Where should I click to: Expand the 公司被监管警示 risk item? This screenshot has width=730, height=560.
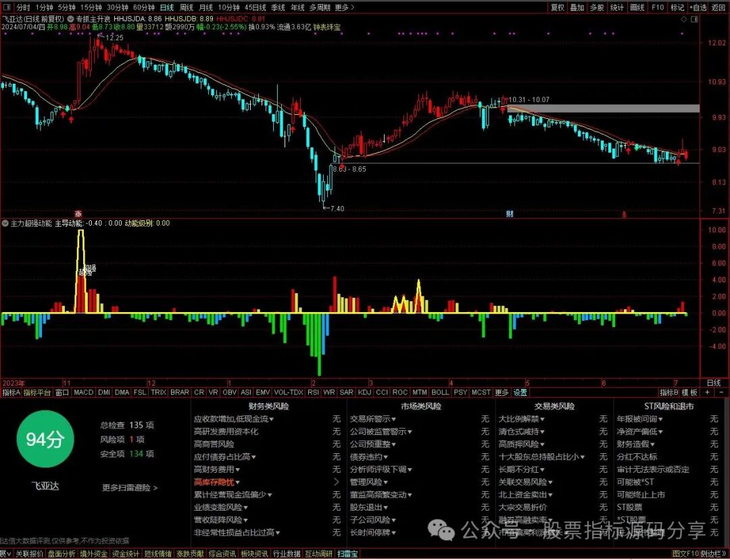(381, 432)
